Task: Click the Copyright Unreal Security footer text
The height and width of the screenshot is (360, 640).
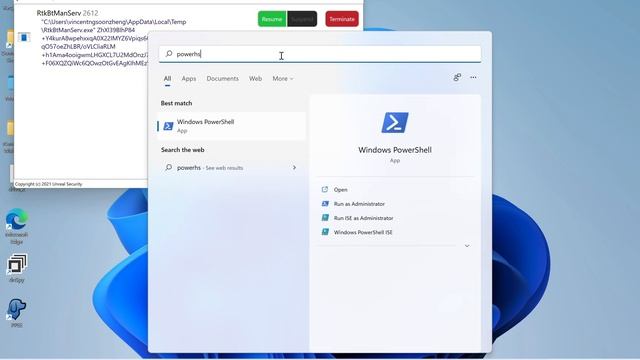Action: [x=49, y=184]
